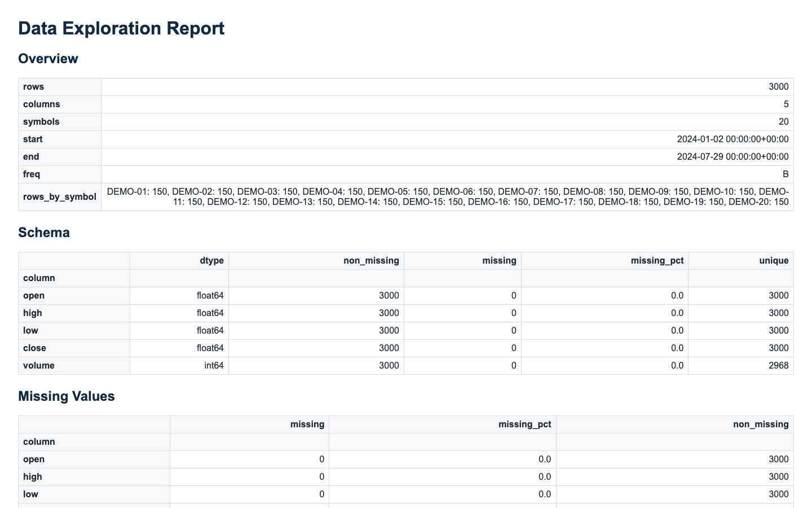Select the "Schema" section heading
Viewport: 812px width, 508px height.
[44, 233]
